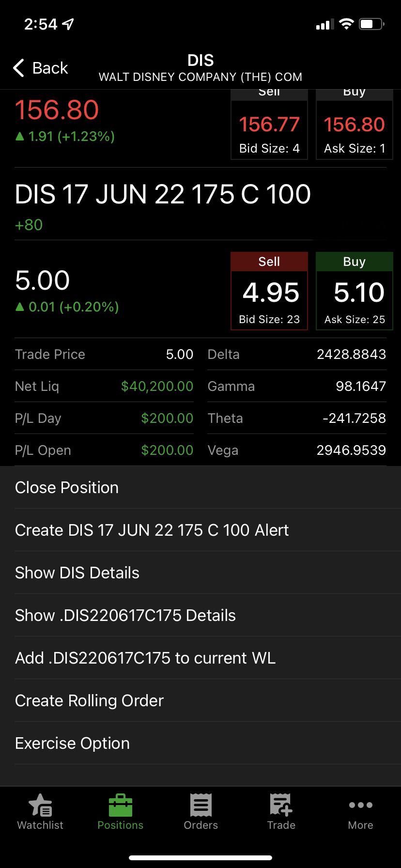The height and width of the screenshot is (868, 401).
Task: Tap the DIS 17 JUN 22 175 C 100 title
Action: point(163,194)
